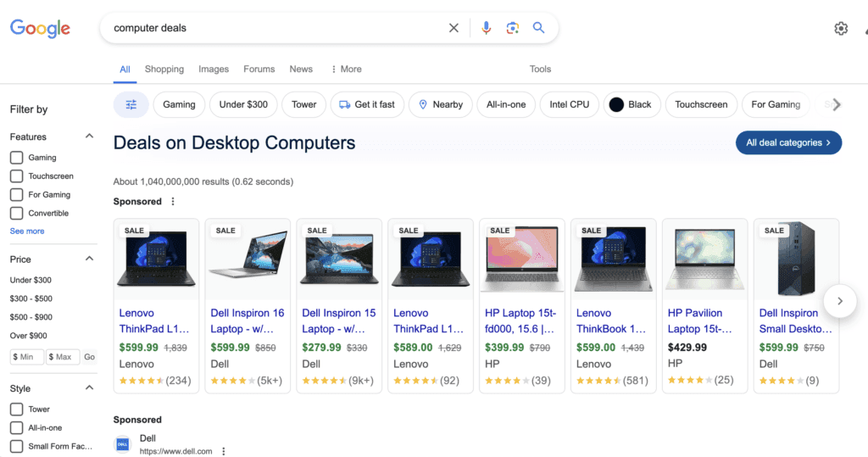The height and width of the screenshot is (457, 868).
Task: Clear the search box with the X icon
Action: click(453, 28)
